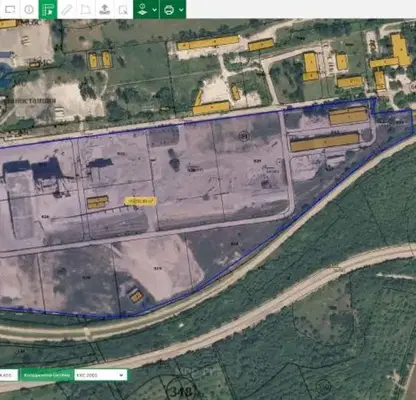Viewport: 416px width, 400px height.
Task: Click the upload/export tray icon
Action: point(105,9)
